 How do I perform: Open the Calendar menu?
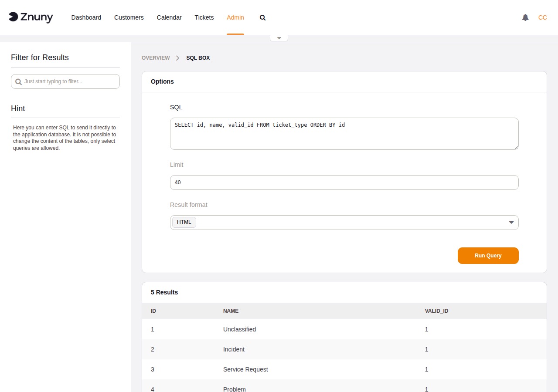169,17
